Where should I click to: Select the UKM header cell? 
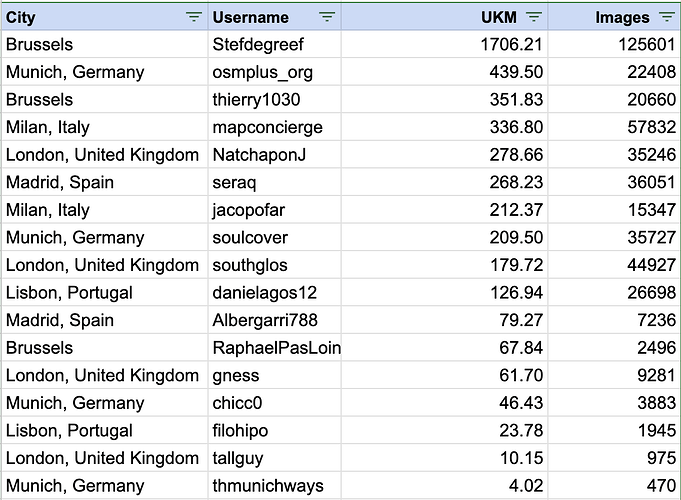click(x=444, y=17)
